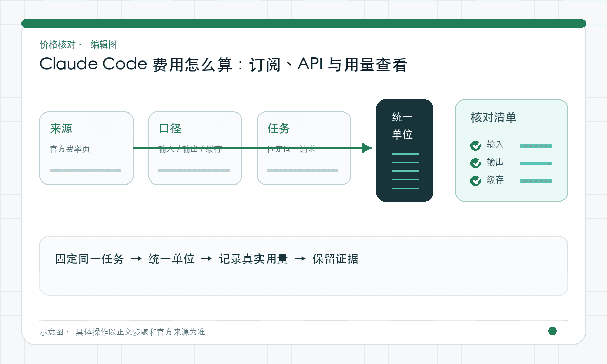
Task: Click the 输出 checklist label
Action: coord(495,162)
